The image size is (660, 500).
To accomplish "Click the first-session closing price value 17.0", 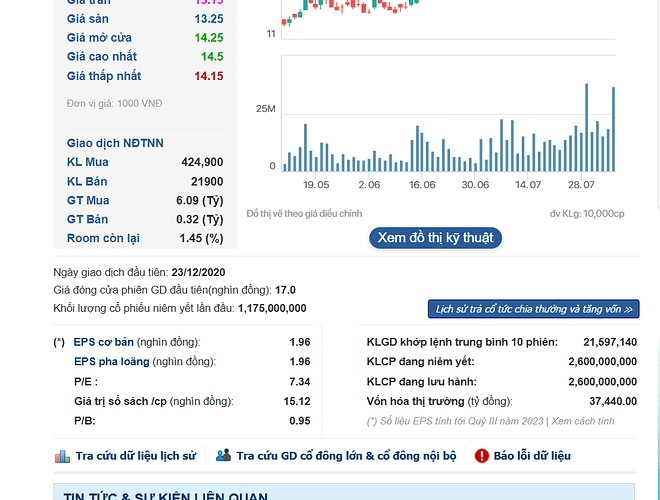I will tap(285, 290).
